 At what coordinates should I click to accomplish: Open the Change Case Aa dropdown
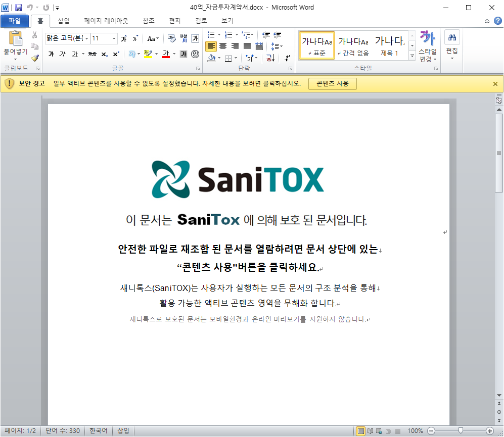coord(153,38)
